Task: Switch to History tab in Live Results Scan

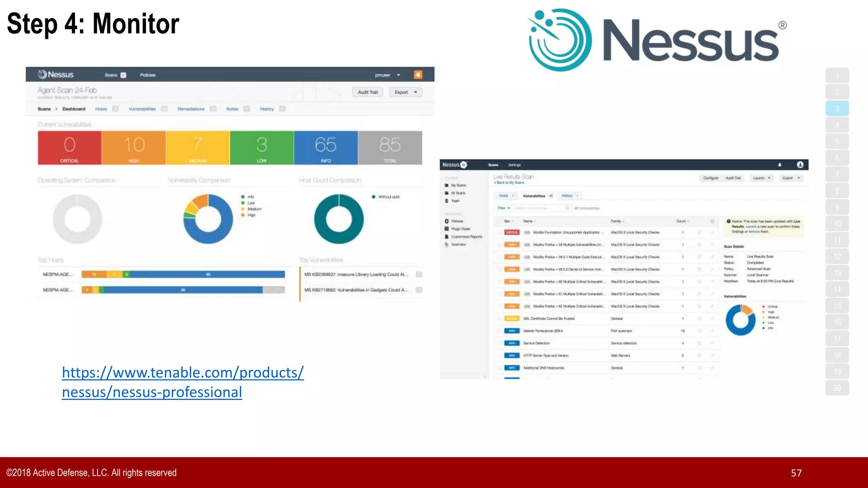Action: point(567,196)
